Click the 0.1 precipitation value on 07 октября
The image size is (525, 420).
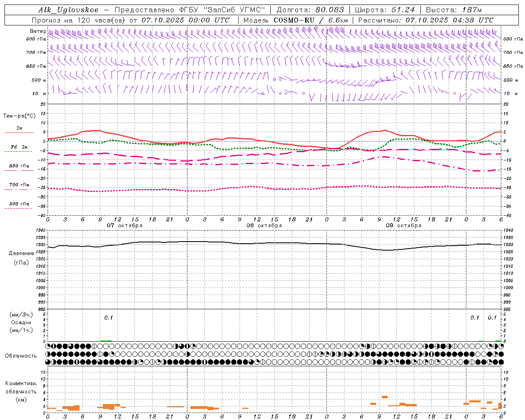pos(108,318)
